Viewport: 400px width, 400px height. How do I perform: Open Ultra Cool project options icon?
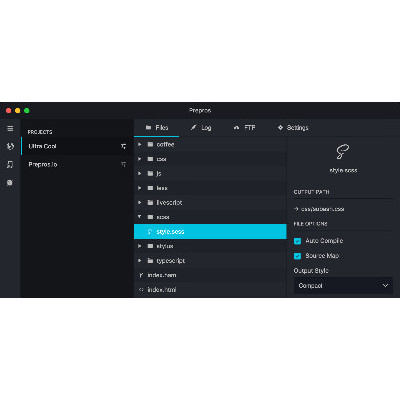[123, 146]
